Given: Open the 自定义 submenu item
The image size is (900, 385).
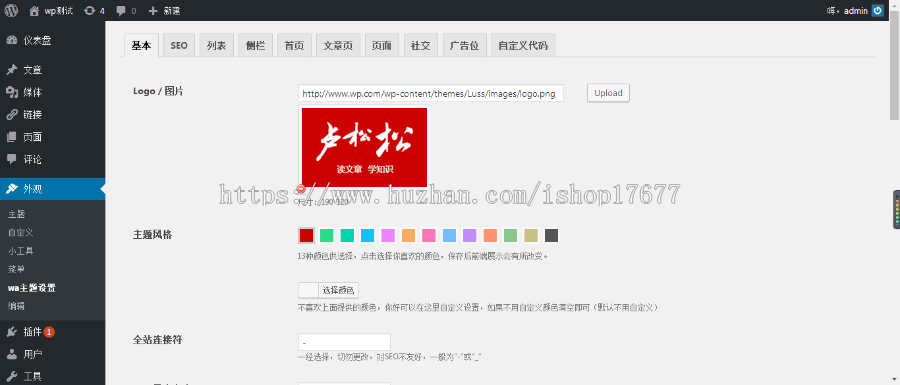Looking at the screenshot, I should 21,232.
